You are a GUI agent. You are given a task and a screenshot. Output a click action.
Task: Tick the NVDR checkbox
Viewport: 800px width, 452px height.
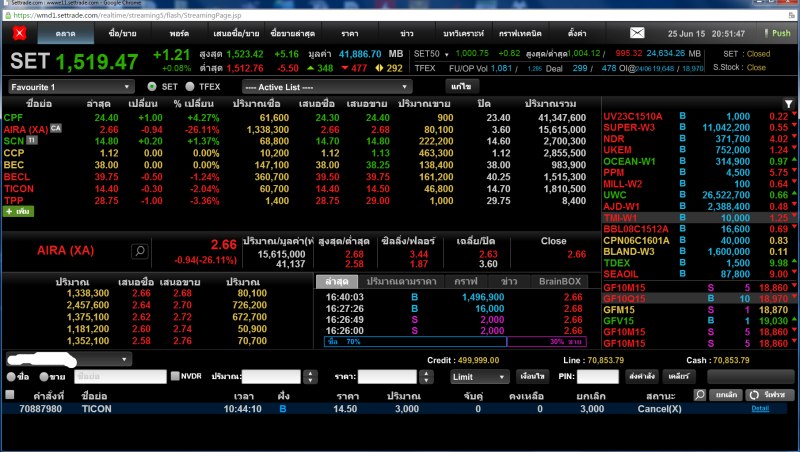pyautogui.click(x=175, y=376)
